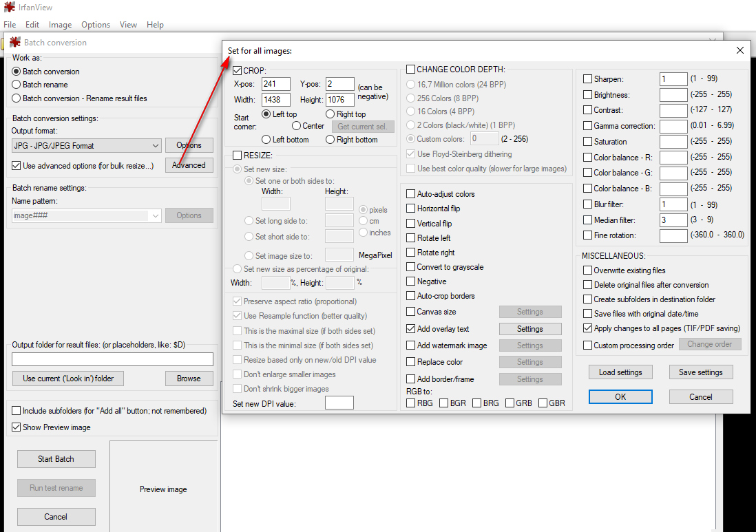
Task: Uncheck Apply changes to all pages
Action: click(588, 328)
